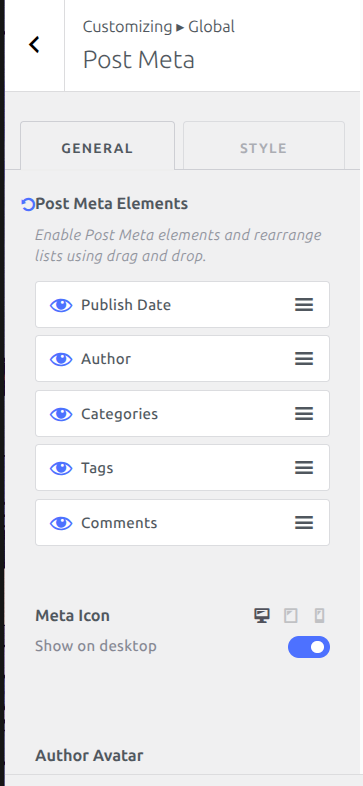Screen dimensions: 363x786
Task: Reset Post Meta Elements with refresh icon
Action: (28, 205)
